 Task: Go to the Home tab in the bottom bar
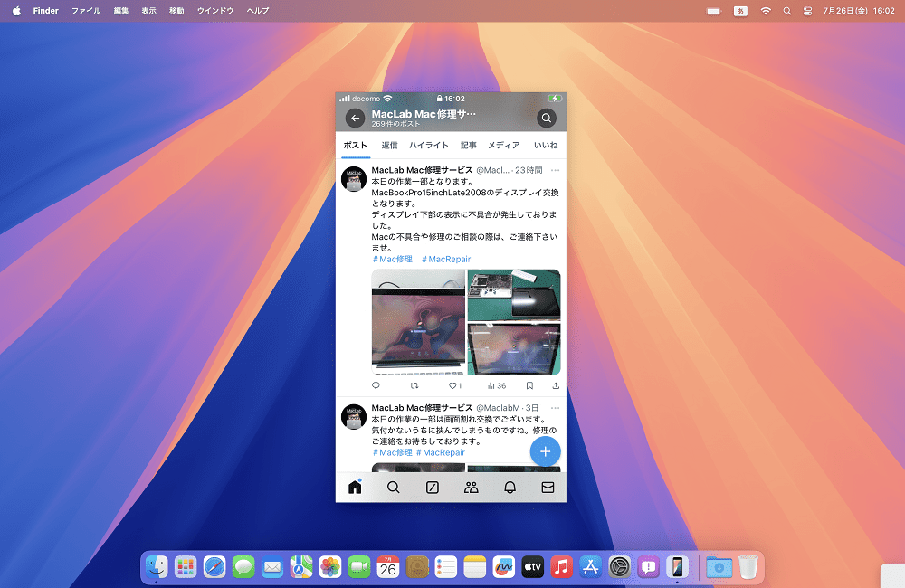355,487
